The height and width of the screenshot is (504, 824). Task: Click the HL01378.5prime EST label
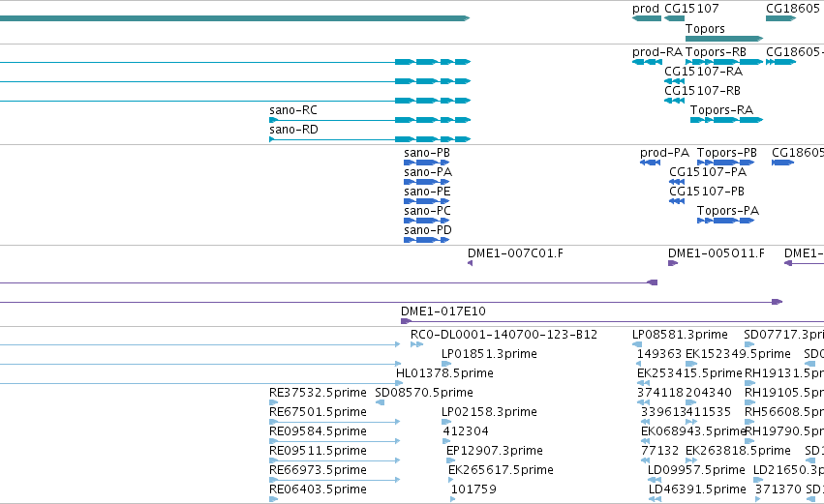(444, 373)
